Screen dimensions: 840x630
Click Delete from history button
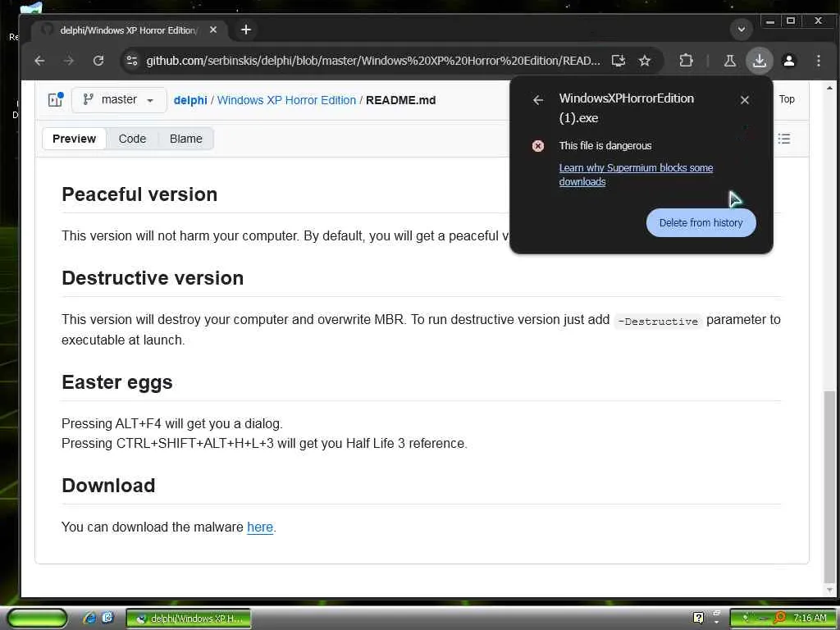pyautogui.click(x=701, y=223)
